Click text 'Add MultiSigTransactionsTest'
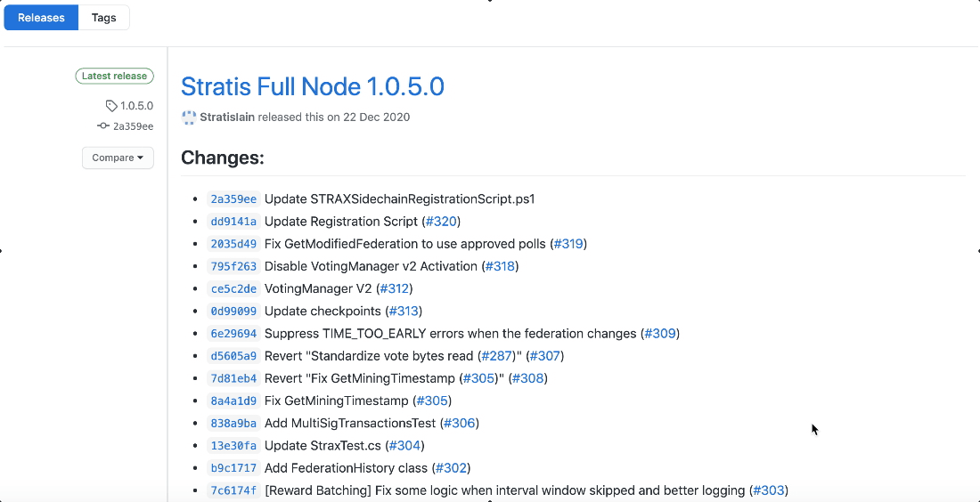 350,424
